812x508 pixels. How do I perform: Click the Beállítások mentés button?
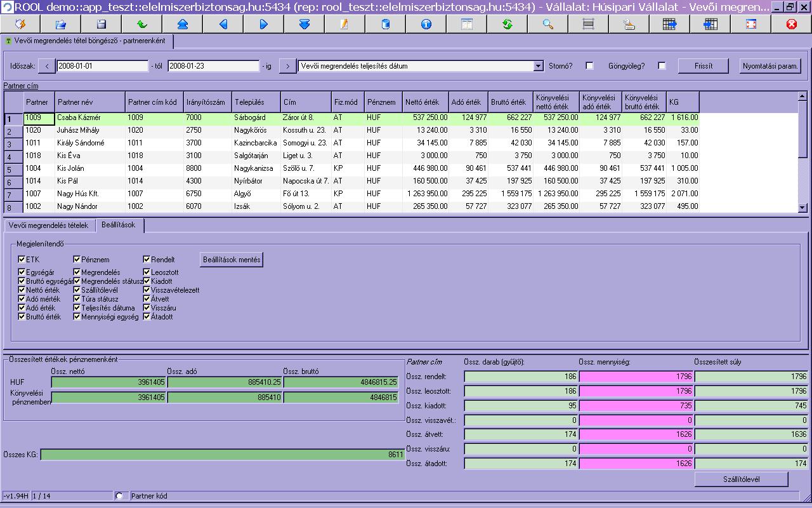point(231,259)
